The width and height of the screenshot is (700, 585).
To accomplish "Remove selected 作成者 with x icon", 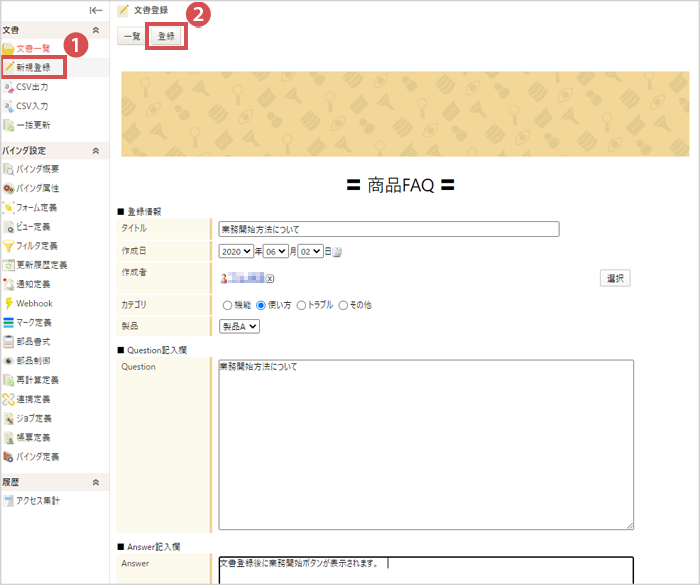I will pyautogui.click(x=270, y=279).
